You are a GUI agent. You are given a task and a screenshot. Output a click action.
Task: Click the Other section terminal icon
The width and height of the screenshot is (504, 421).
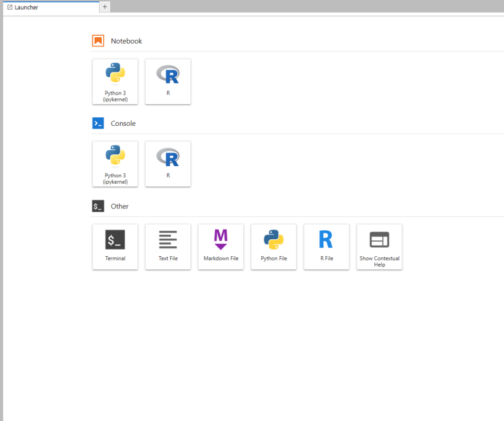[x=98, y=206]
